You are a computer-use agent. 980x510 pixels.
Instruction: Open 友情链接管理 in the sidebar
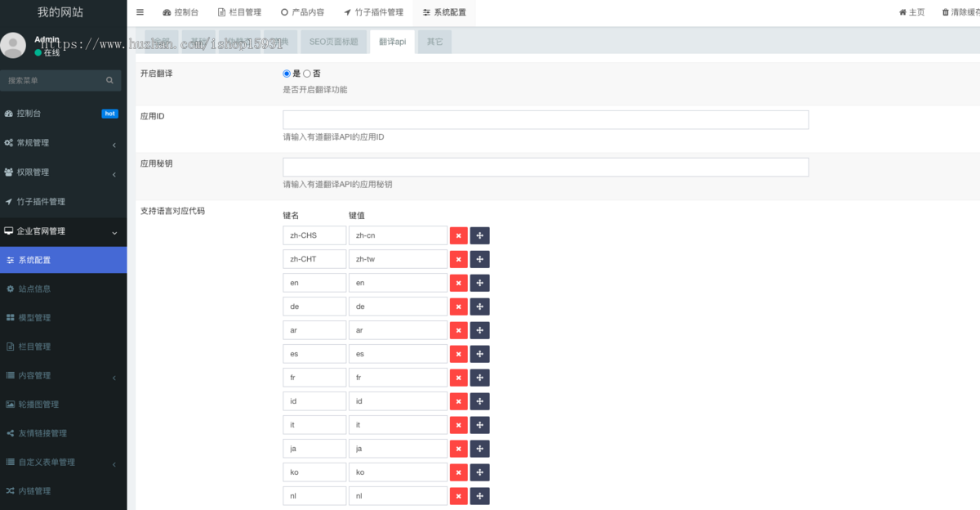[63, 433]
